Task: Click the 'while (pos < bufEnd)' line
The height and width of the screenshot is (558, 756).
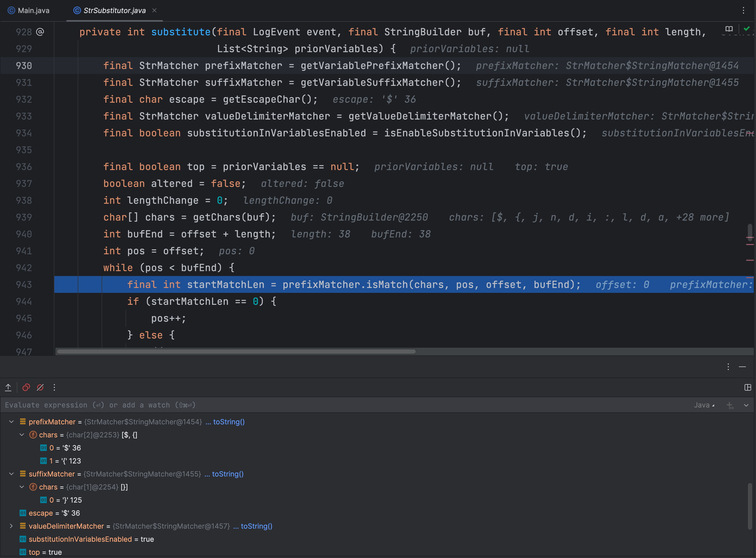Action: (x=169, y=268)
